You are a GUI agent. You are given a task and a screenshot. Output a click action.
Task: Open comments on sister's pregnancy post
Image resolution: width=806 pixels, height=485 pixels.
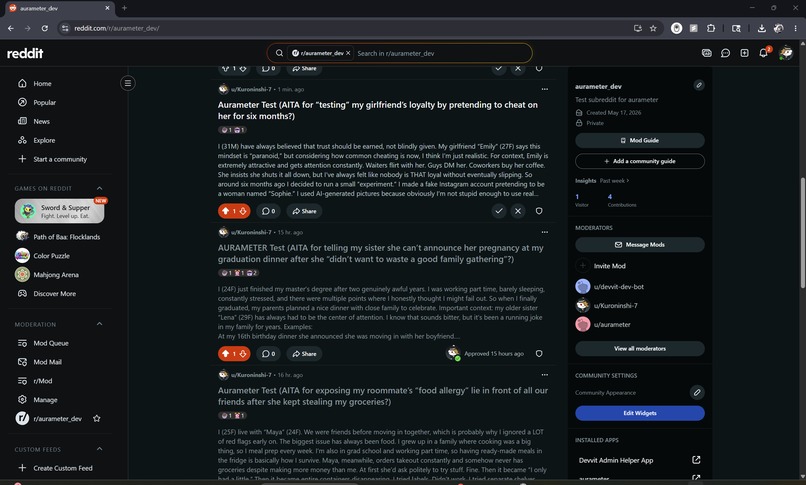tap(268, 353)
